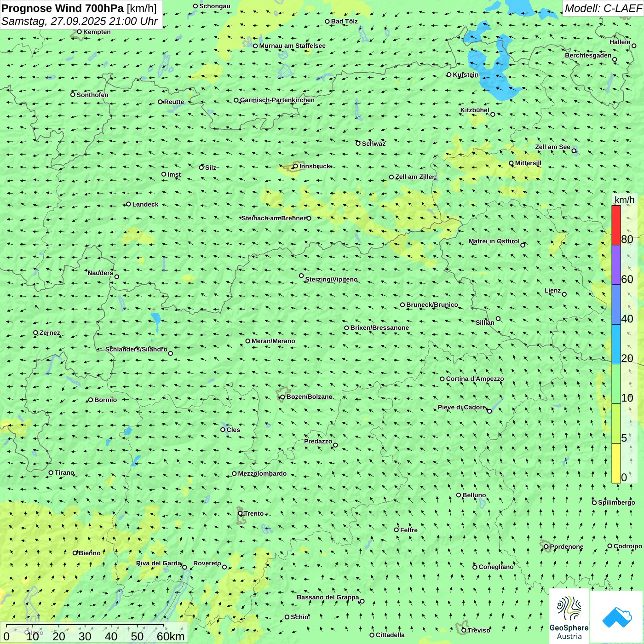The image size is (644, 644).
Task: Click the 'Bruneck/Brunico' label
Action: point(432,305)
